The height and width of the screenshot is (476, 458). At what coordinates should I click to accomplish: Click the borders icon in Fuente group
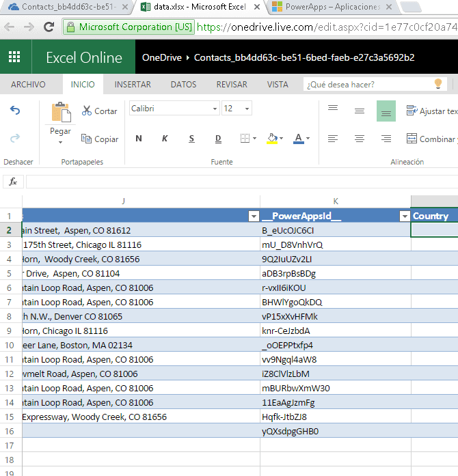[x=245, y=139]
